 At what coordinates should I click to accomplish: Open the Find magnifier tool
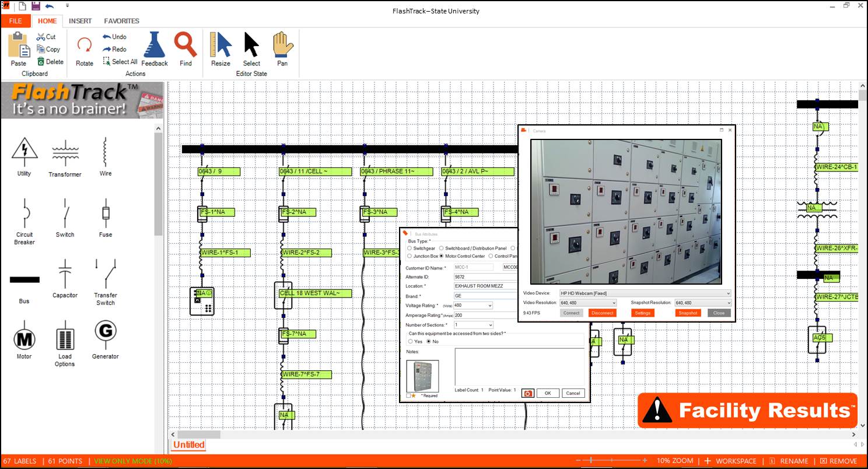(185, 45)
